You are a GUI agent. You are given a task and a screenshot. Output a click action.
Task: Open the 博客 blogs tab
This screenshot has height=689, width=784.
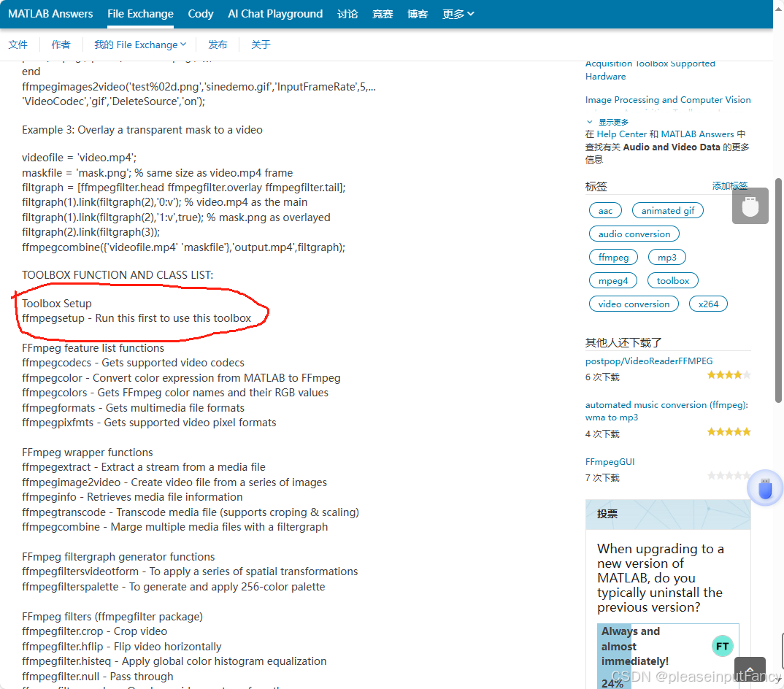pos(418,14)
